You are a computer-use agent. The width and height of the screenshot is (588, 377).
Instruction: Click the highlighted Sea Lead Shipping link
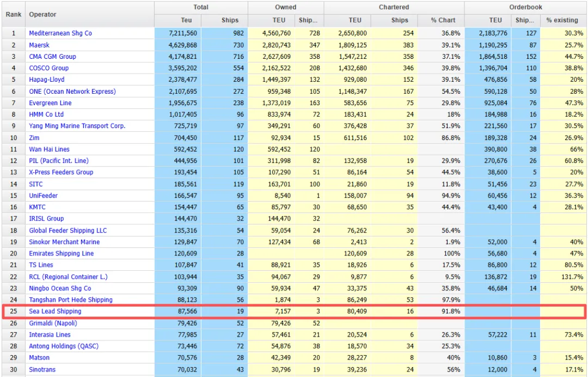tap(55, 312)
